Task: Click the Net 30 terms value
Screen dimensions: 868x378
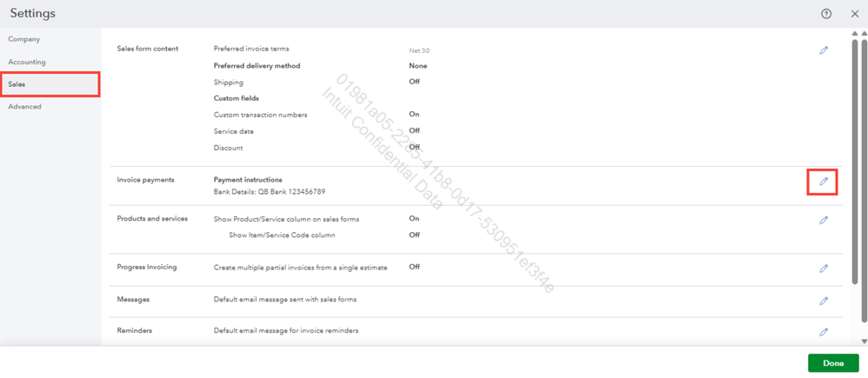Action: tap(419, 50)
